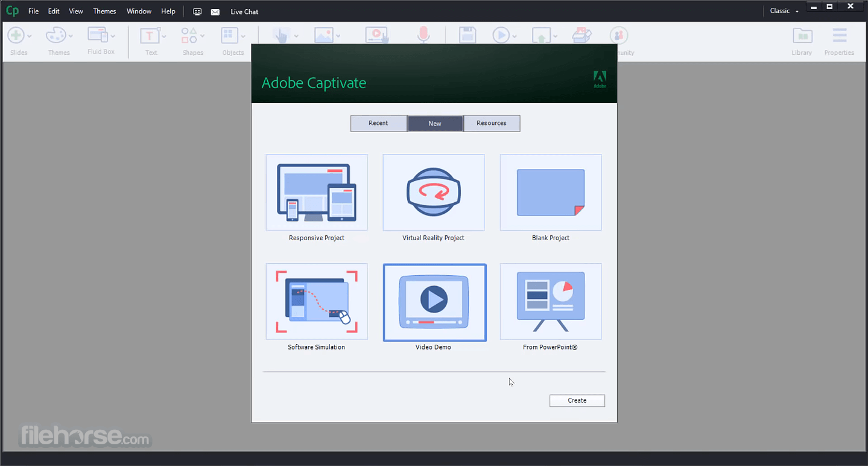Select the Responsive Project thumbnail
Viewport: 868px width, 466px height.
pyautogui.click(x=317, y=192)
